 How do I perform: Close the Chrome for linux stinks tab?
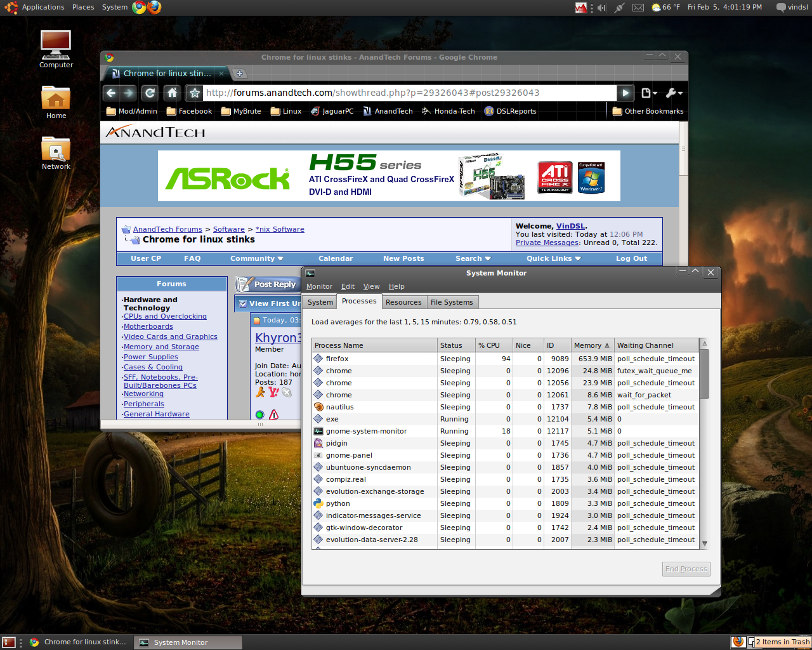pyautogui.click(x=221, y=74)
